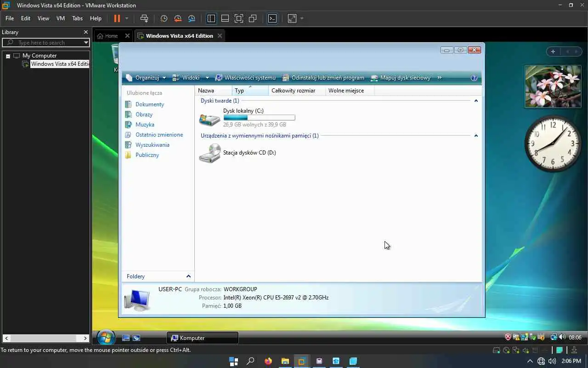Screen dimensions: 588x368
Task: Switch to Unity mode icon
Action: pos(253,18)
